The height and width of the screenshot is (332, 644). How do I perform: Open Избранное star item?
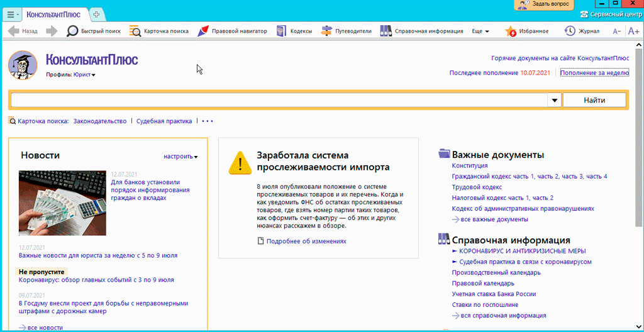click(527, 31)
